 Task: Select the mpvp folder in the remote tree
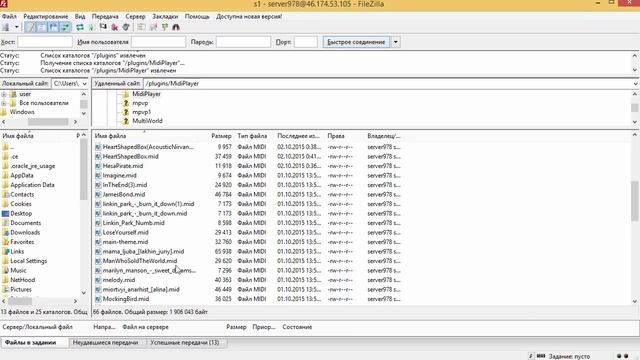[x=140, y=103]
